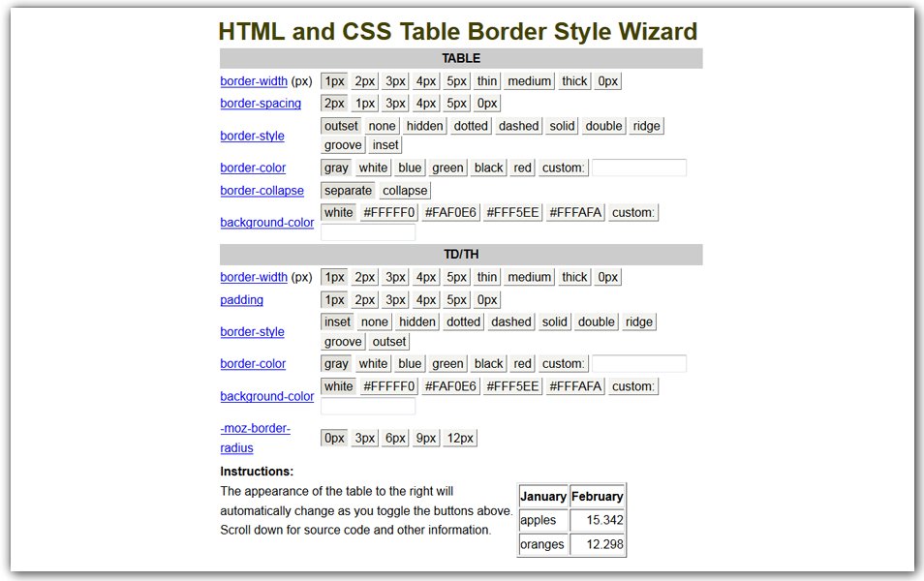Pick blue as the TABLE border-color

(409, 168)
